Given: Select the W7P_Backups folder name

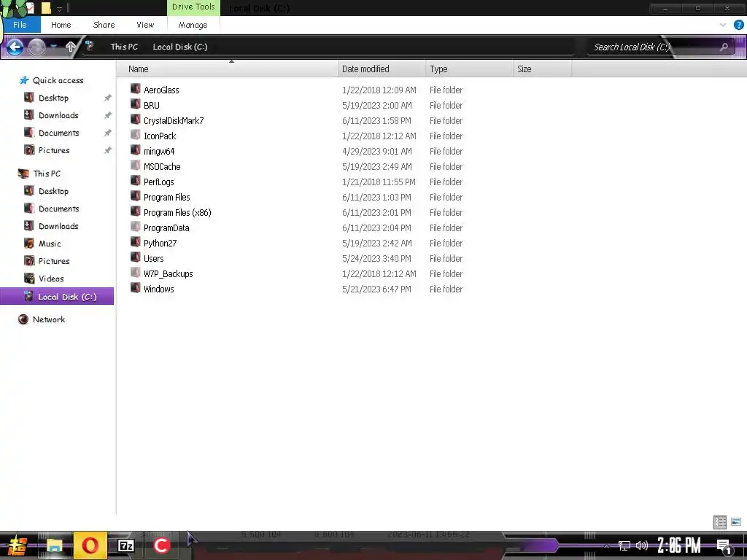Looking at the screenshot, I should [x=169, y=274].
